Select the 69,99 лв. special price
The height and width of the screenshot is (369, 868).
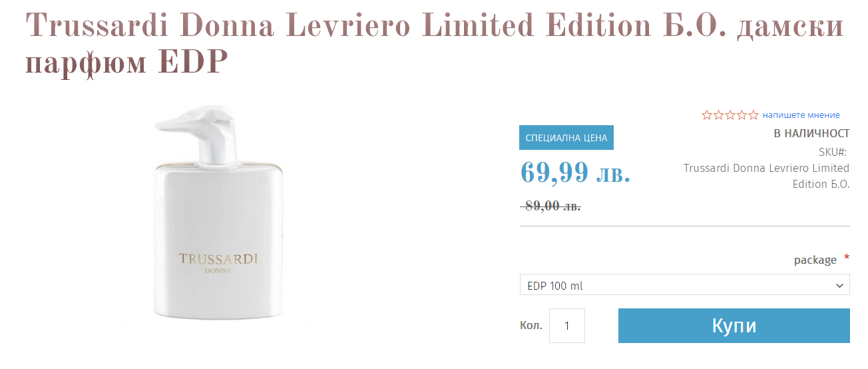[575, 173]
